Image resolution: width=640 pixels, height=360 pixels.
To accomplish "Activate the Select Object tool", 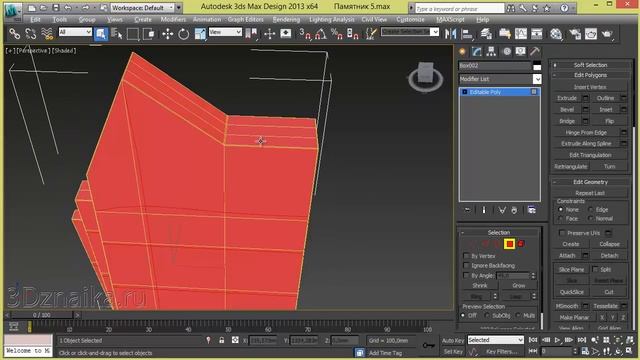I will [x=101, y=34].
